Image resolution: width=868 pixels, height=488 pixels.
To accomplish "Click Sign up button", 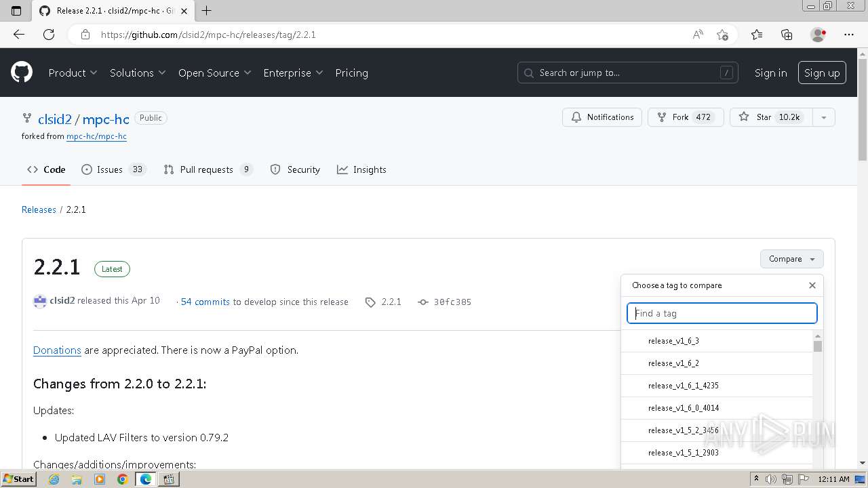I will pos(822,73).
